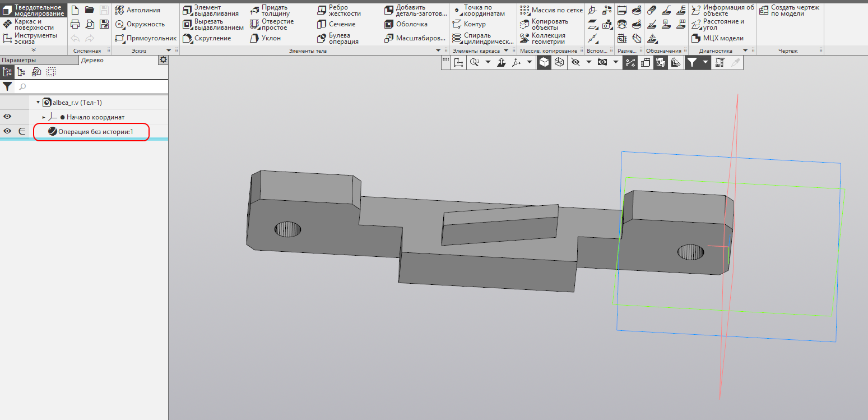The image size is (868, 420).
Task: Select the Оболочка shell tool
Action: pos(406,24)
